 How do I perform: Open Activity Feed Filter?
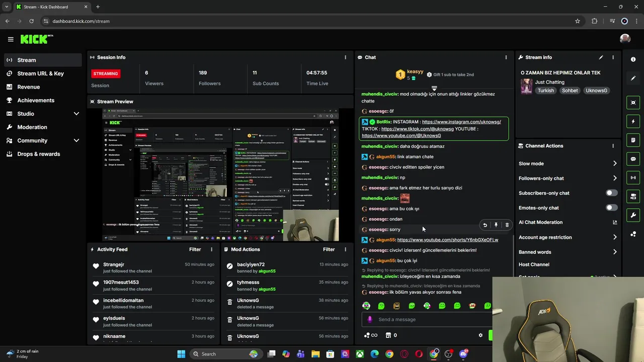tap(195, 249)
